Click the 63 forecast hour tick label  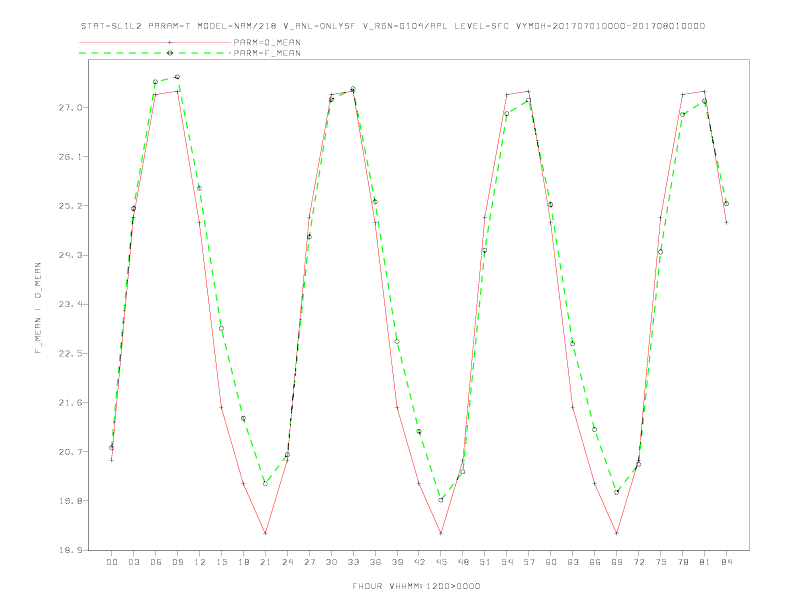pyautogui.click(x=573, y=562)
